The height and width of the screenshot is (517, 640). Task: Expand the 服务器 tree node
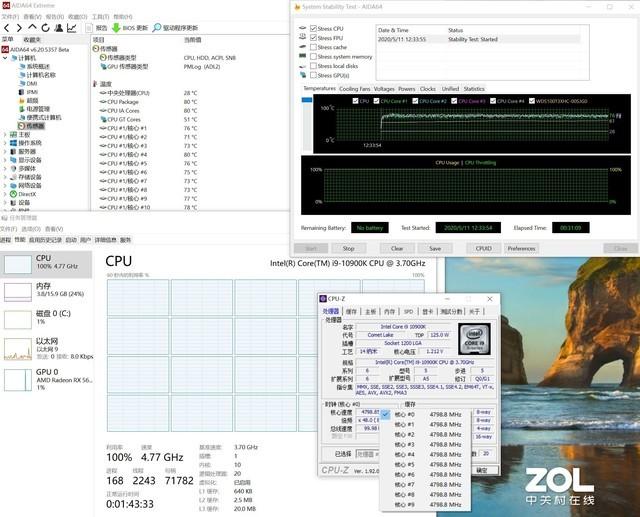[x=5, y=152]
